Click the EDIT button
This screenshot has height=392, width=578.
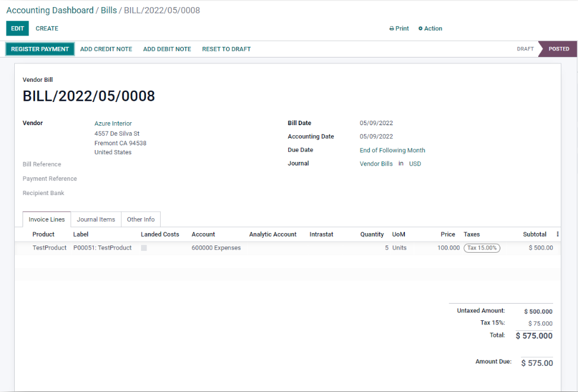click(17, 28)
